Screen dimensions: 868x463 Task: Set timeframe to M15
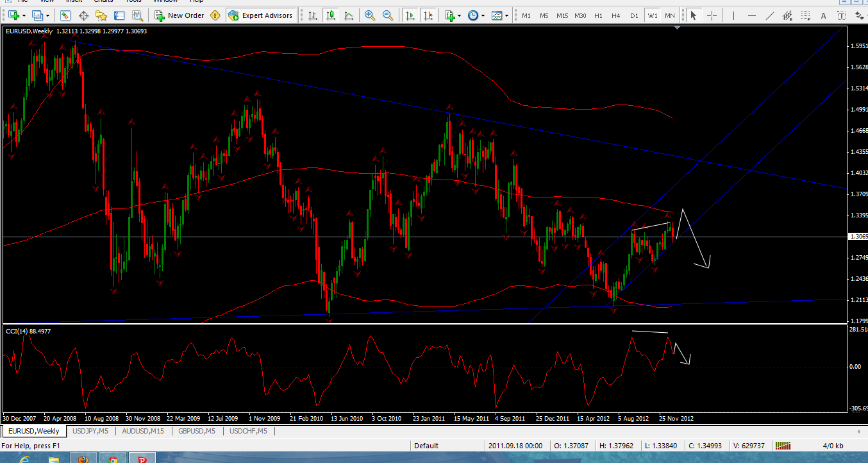click(562, 15)
